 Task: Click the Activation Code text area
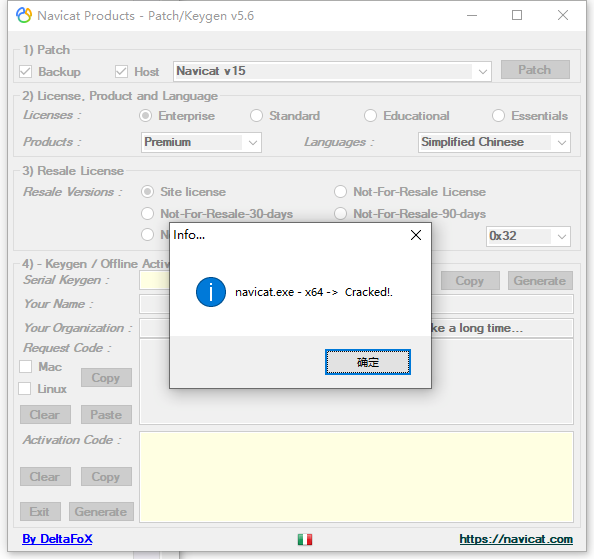356,477
